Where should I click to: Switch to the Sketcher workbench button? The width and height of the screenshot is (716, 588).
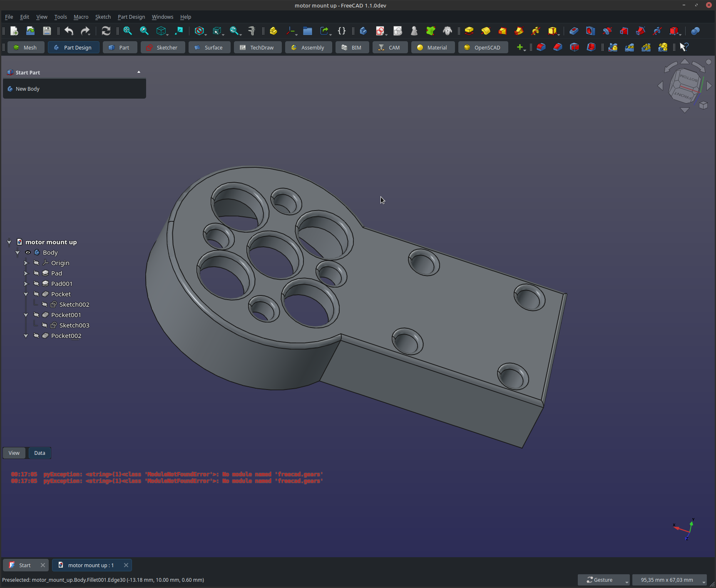(162, 47)
